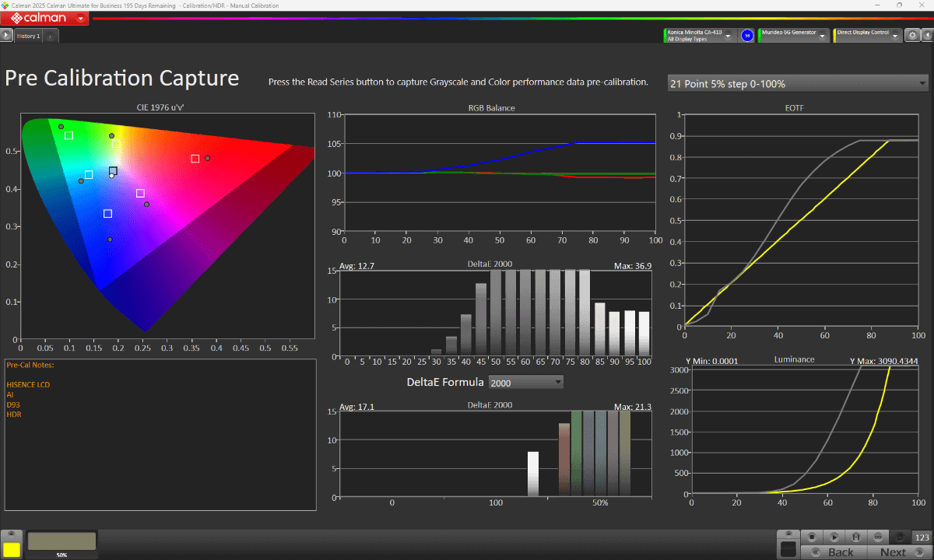Open the numeric 123 measurement readout
This screenshot has height=560, width=934.
click(922, 537)
